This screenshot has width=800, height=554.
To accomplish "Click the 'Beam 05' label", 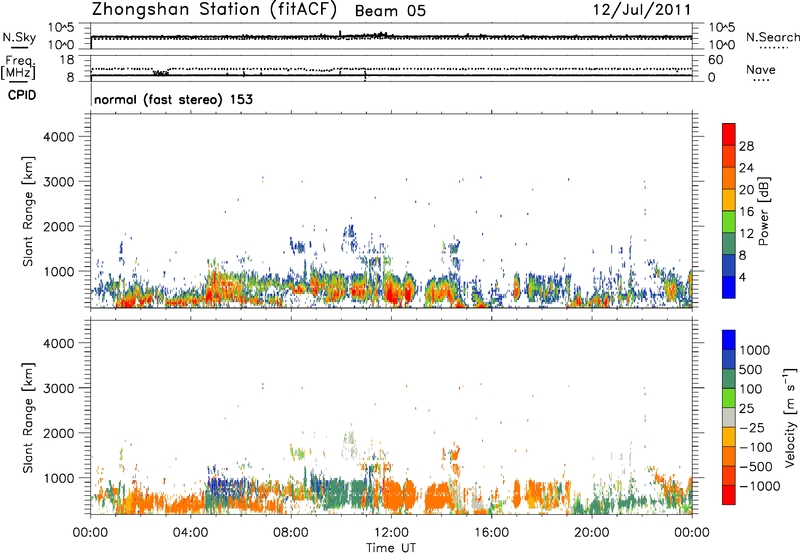I will click(x=390, y=11).
